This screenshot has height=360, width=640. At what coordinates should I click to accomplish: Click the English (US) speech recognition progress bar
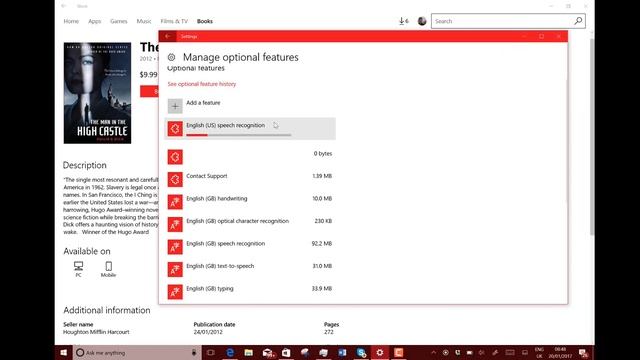coord(239,135)
